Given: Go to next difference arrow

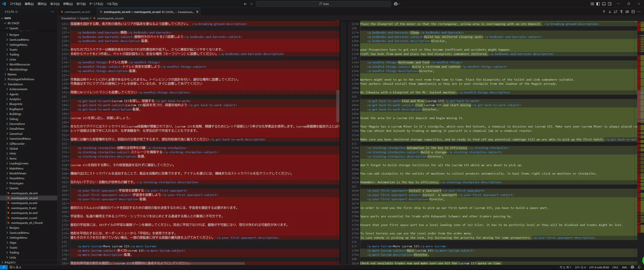Looking at the screenshot, I should [610, 12].
